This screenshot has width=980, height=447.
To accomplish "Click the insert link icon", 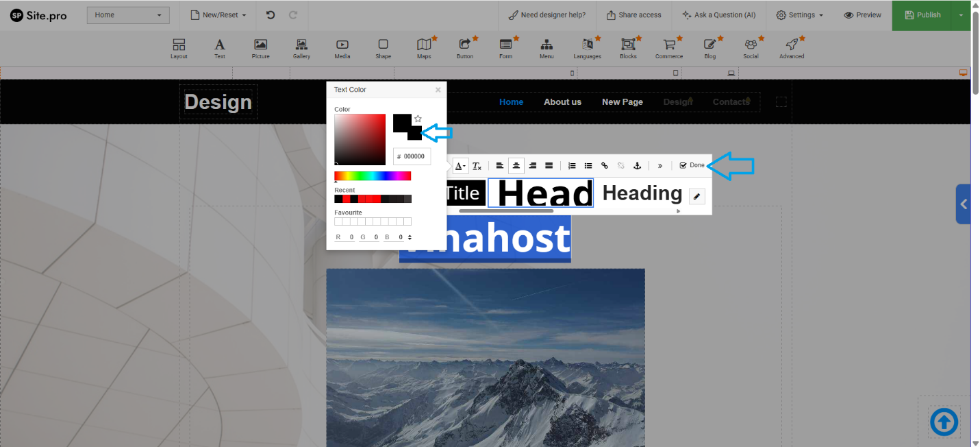I will (x=604, y=166).
